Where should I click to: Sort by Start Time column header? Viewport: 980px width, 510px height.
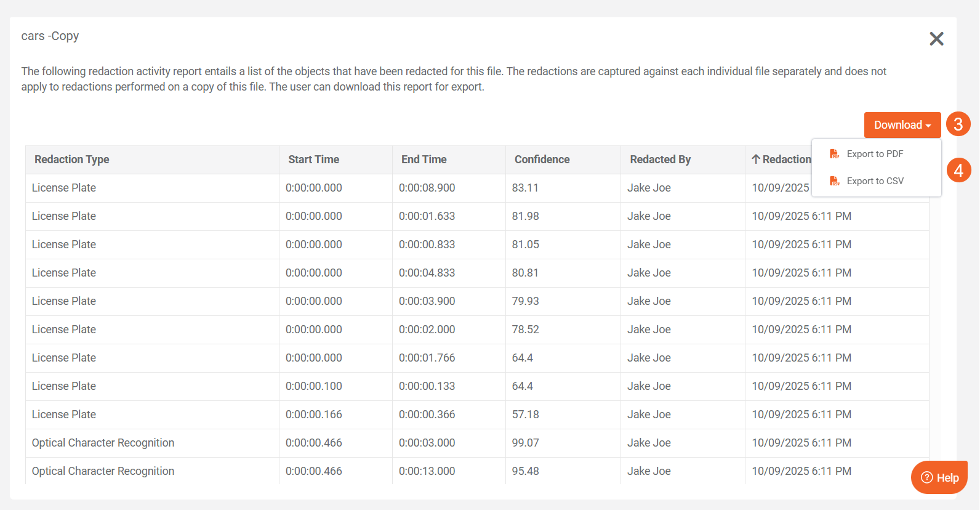coord(313,160)
